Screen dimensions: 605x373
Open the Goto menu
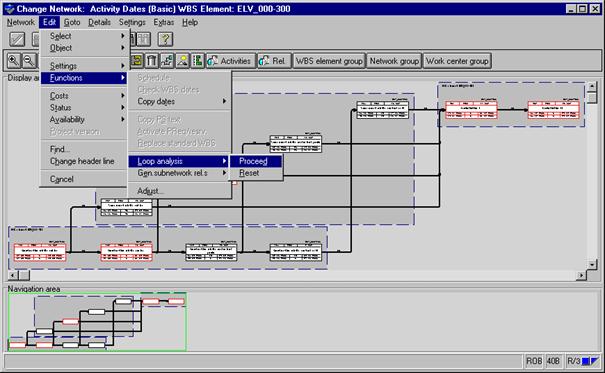[72, 22]
